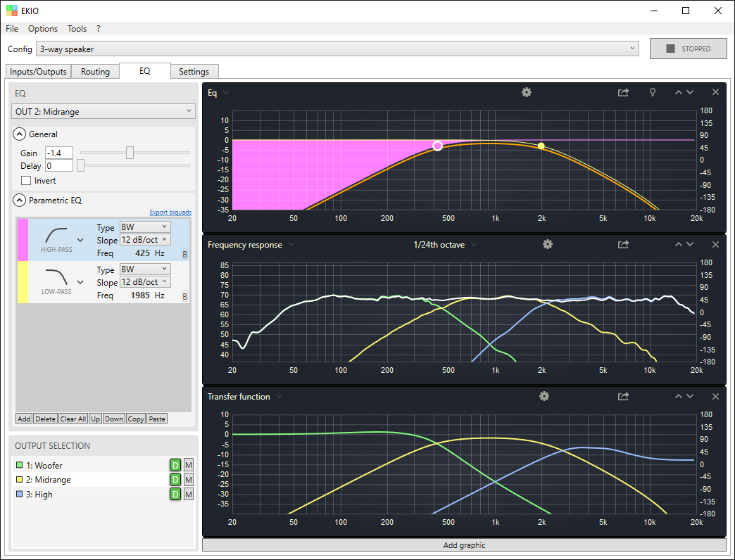Move Frequency response graph down
735x560 pixels.
(x=690, y=244)
